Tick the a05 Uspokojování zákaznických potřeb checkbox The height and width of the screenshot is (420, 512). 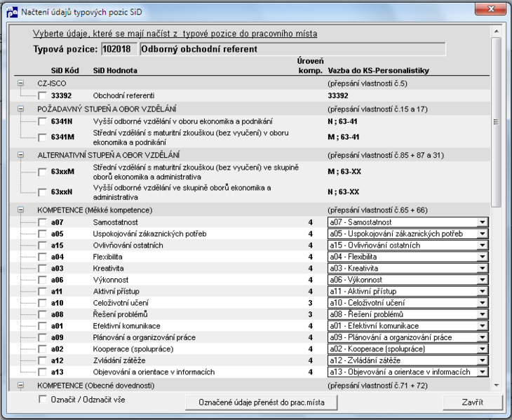[43, 233]
